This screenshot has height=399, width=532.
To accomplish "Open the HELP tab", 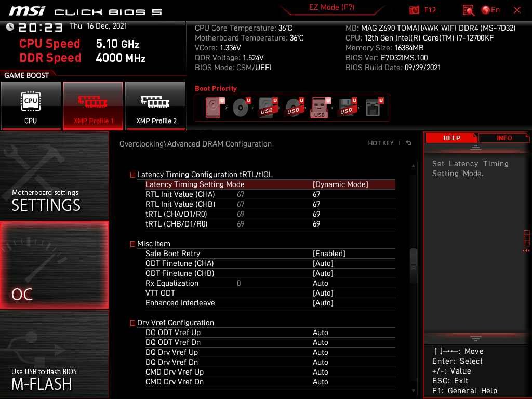I will (x=451, y=138).
